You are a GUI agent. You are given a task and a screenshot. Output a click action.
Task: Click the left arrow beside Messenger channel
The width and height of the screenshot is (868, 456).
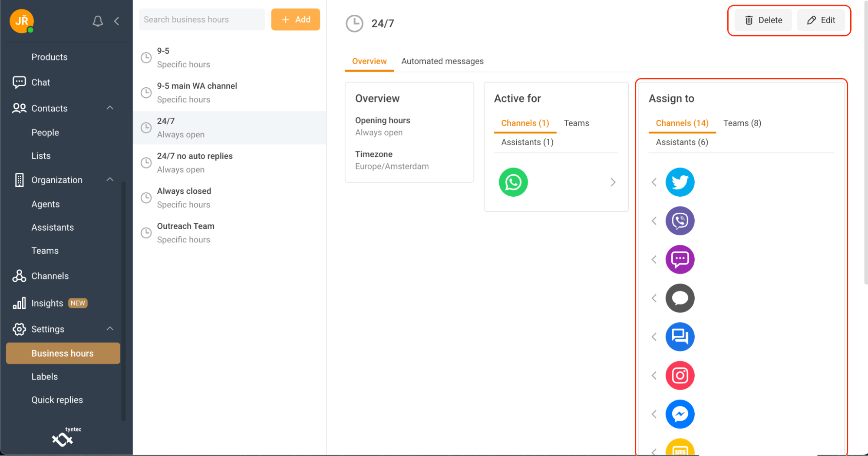click(654, 414)
